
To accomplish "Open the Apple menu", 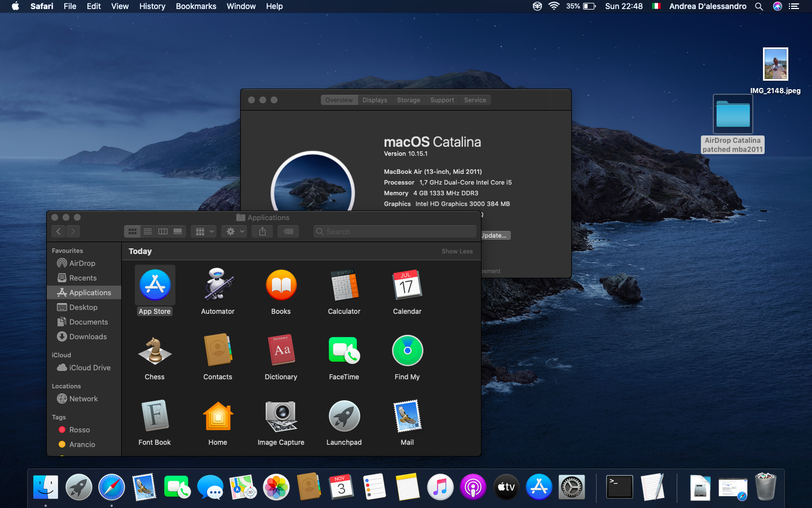I will (15, 6).
